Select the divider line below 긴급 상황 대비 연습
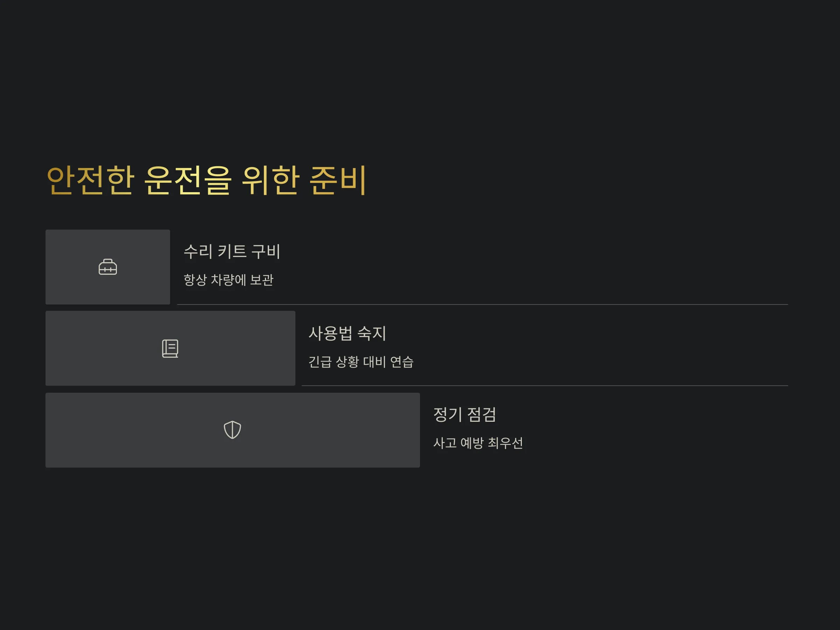Screen dimensions: 840x630 click(545, 386)
